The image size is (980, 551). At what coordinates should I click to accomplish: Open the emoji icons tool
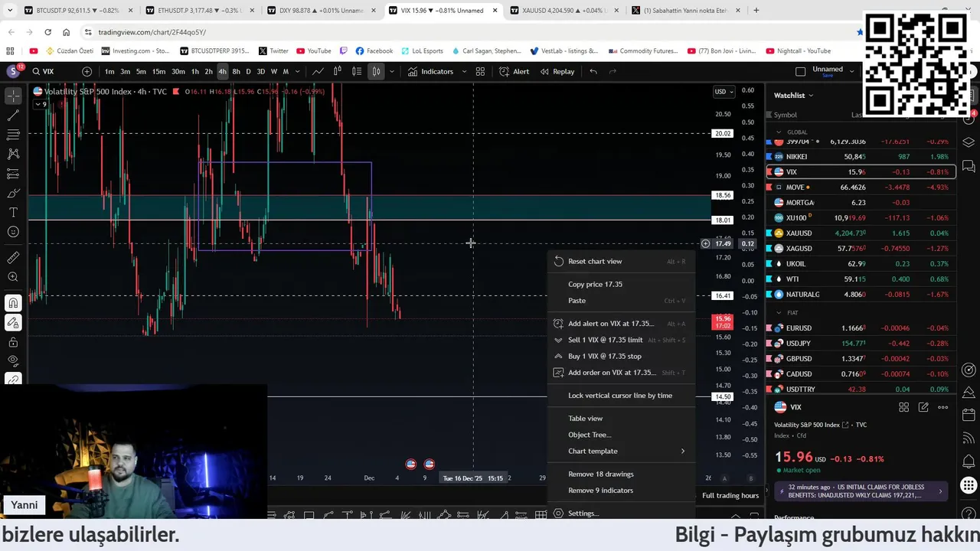tap(13, 232)
